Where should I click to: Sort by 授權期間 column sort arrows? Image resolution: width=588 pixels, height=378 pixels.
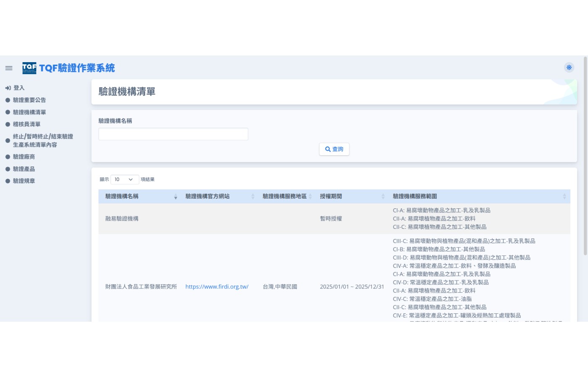[383, 197]
